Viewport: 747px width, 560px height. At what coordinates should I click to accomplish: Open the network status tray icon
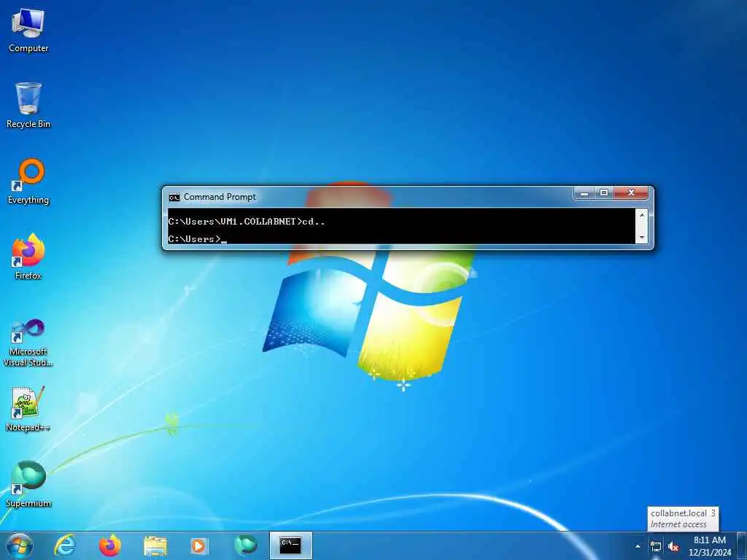(656, 547)
